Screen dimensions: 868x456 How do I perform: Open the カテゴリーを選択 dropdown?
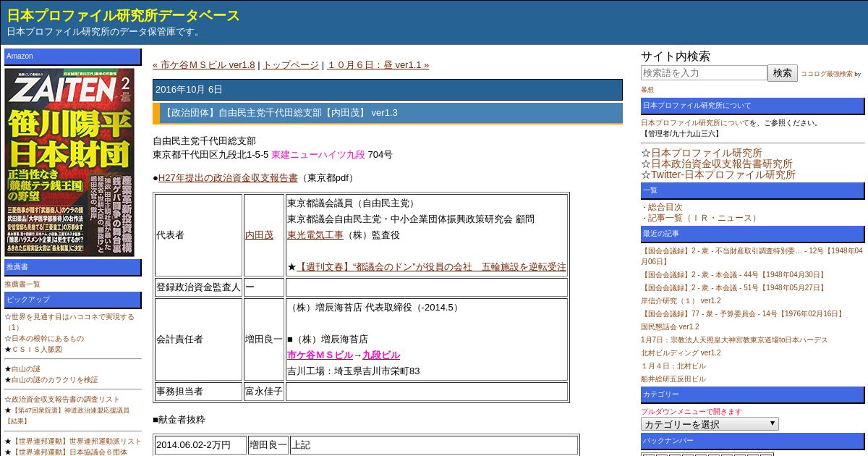[x=710, y=424]
